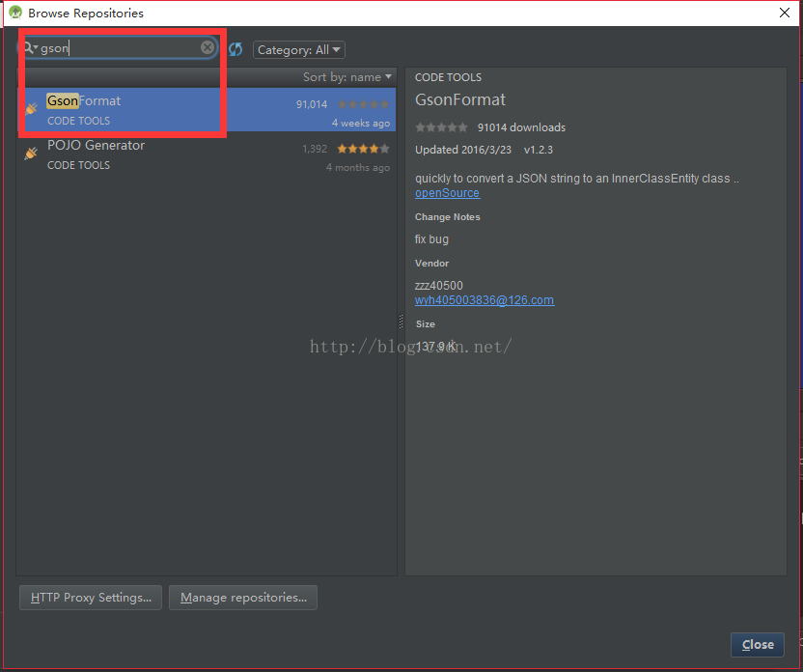The image size is (803, 672).
Task: Click the 'fix bug' change note
Action: 431,239
